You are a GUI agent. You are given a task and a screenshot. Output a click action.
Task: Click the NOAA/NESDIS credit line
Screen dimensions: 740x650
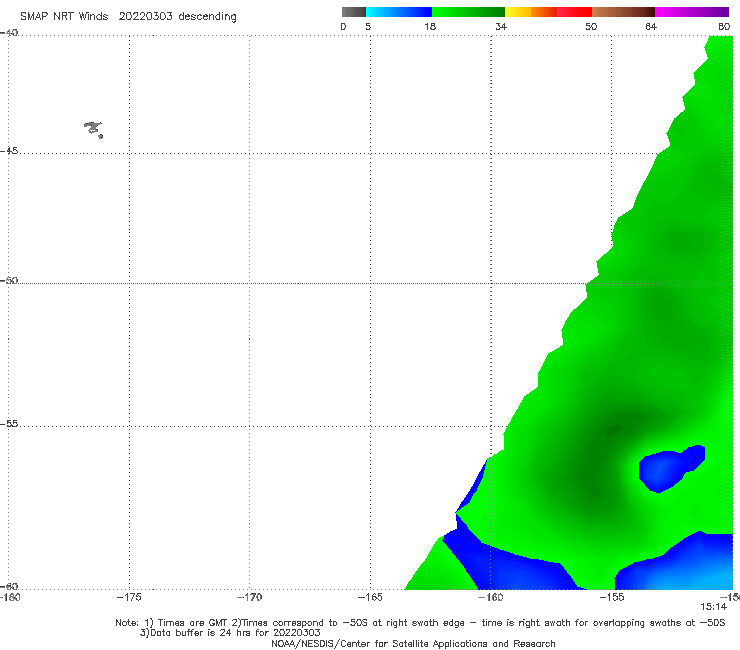(413, 643)
